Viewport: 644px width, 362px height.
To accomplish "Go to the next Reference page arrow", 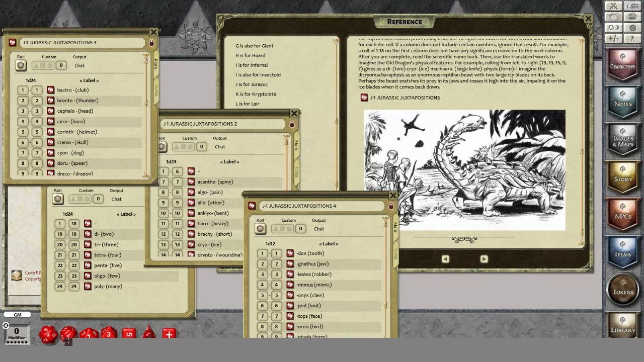I will [x=484, y=259].
